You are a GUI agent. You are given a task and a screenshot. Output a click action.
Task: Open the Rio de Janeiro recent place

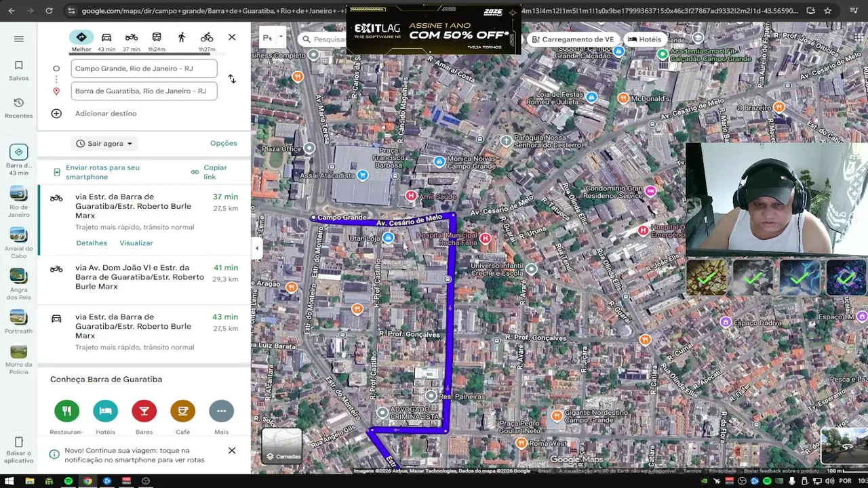[x=18, y=202]
